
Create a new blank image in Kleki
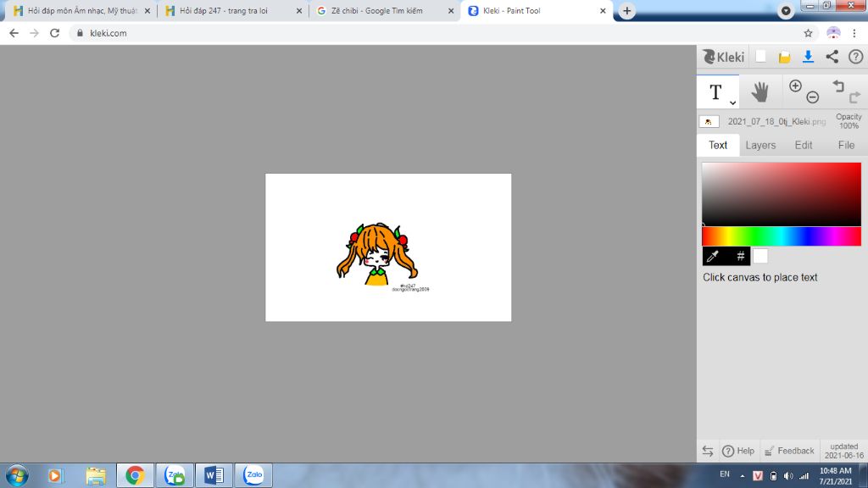point(760,57)
